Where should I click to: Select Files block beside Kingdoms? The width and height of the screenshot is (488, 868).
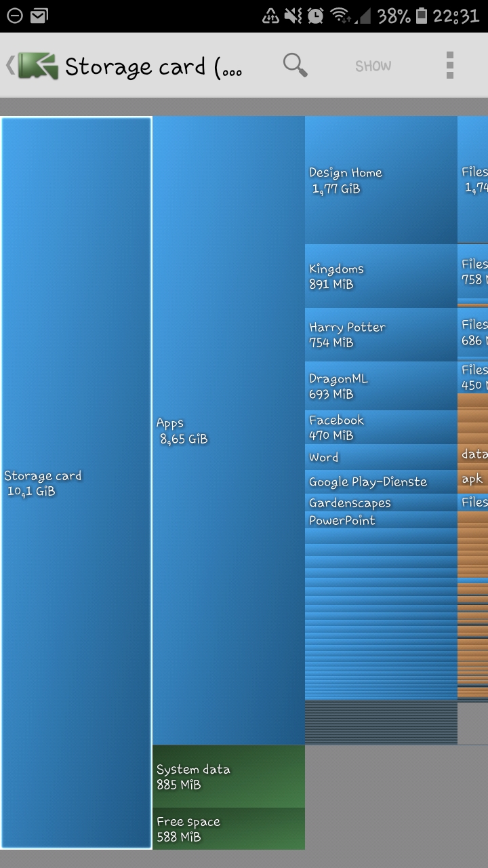(x=473, y=271)
